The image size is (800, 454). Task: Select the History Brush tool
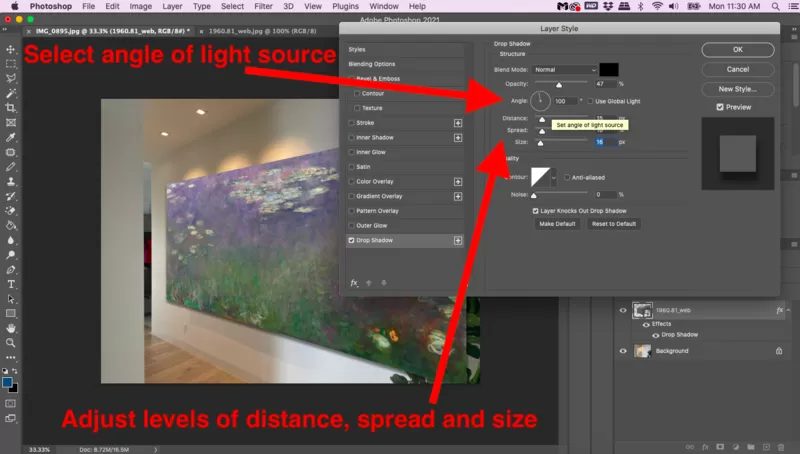tap(11, 196)
